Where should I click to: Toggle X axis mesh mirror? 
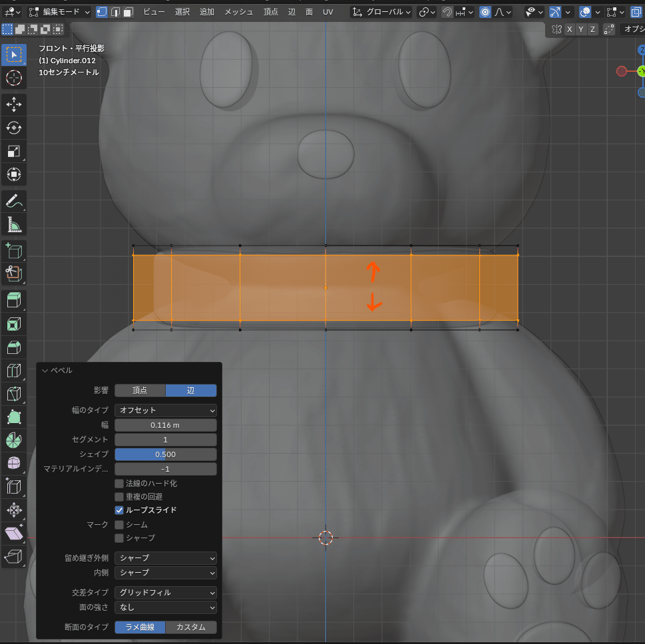(x=569, y=29)
